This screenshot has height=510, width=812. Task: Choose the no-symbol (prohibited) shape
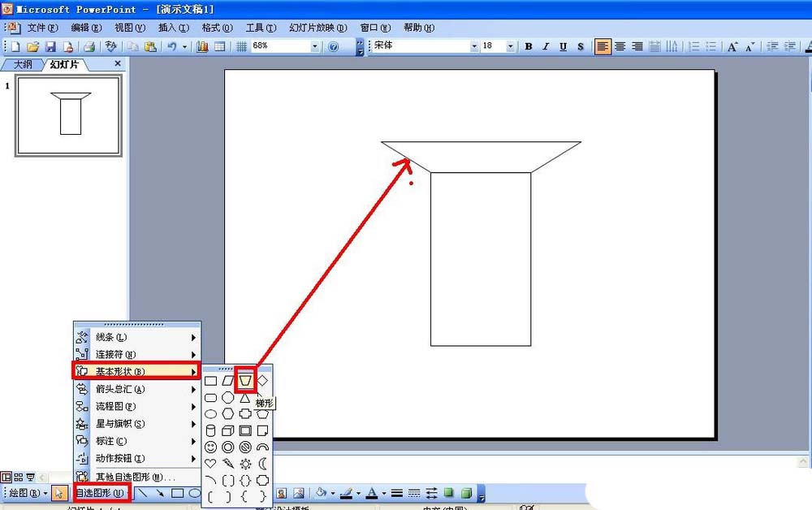(x=245, y=447)
